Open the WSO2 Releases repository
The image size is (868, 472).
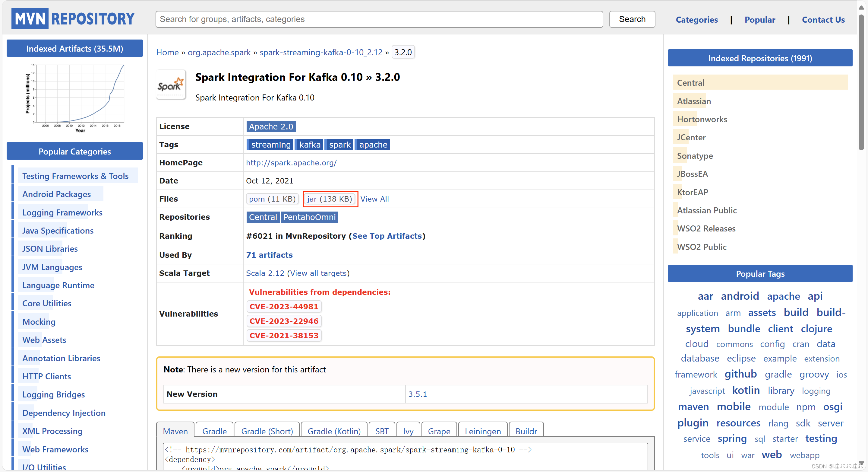point(706,228)
